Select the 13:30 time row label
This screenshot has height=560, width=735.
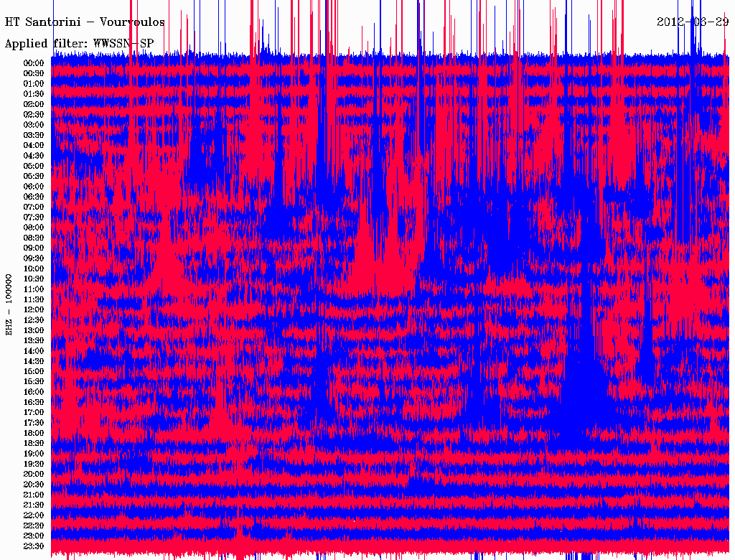(34, 340)
